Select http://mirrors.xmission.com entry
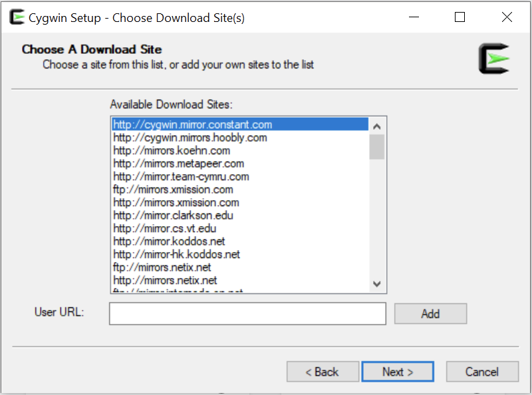532x395 pixels. (240, 203)
